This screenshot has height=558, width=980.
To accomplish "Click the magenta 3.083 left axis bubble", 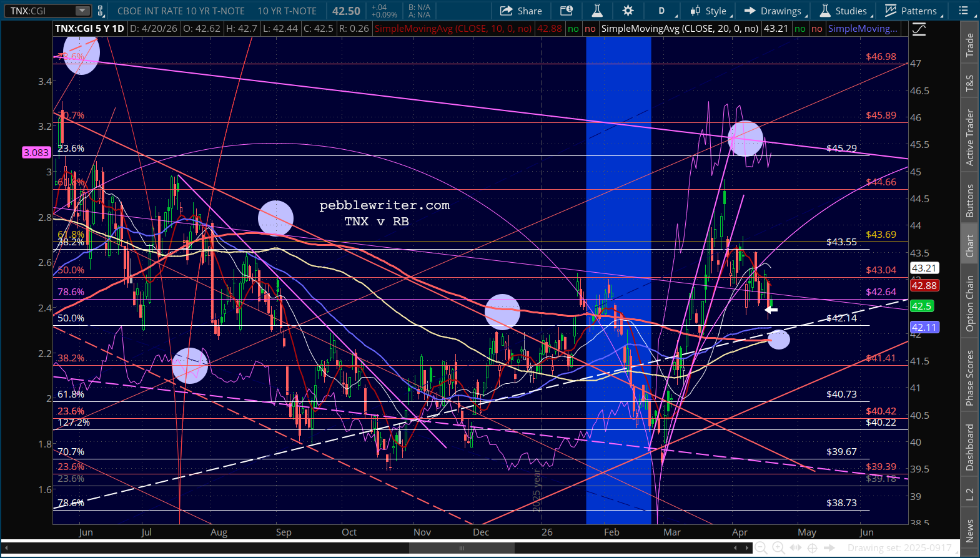I will [x=36, y=153].
